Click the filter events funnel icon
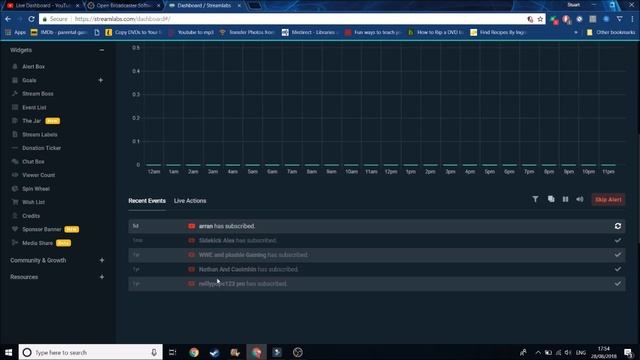Screen dimensions: 640x360 click(535, 199)
